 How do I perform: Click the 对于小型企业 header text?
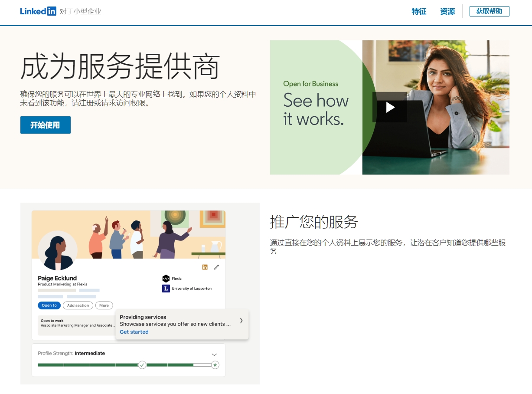[80, 12]
